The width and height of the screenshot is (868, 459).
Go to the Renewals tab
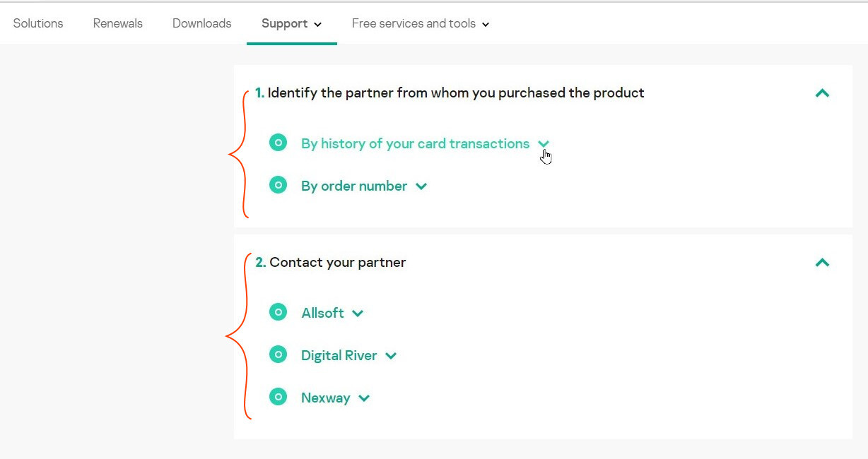(x=118, y=23)
